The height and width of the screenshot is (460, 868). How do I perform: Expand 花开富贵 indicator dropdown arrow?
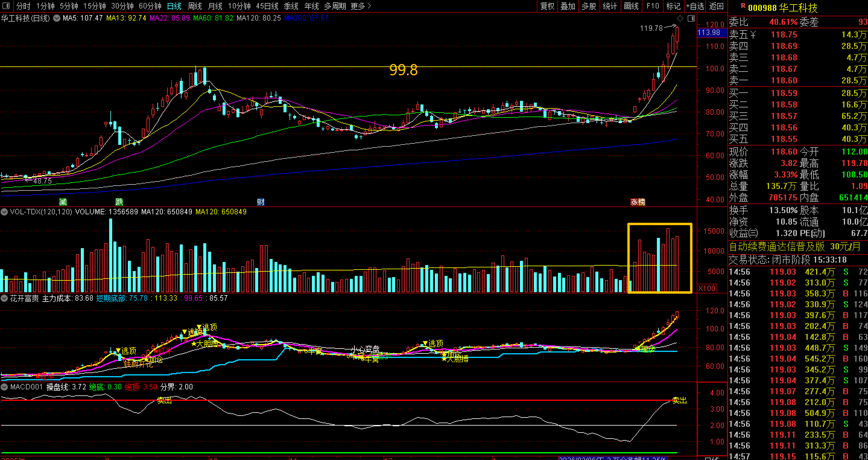pos(5,298)
